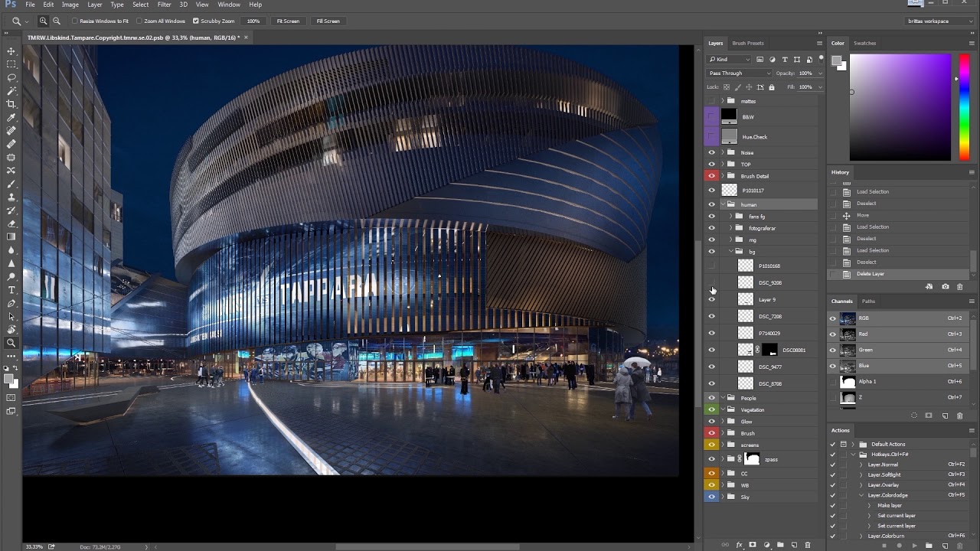Screen dimensions: 980x551
Task: Add a layer mask from Layers panel footer
Action: pos(753,545)
